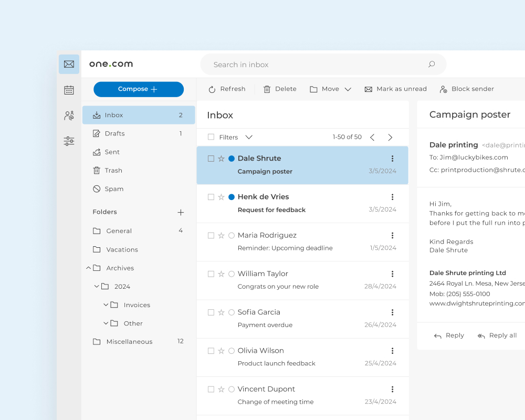Go to next page of emails
This screenshot has width=525, height=420.
click(390, 138)
